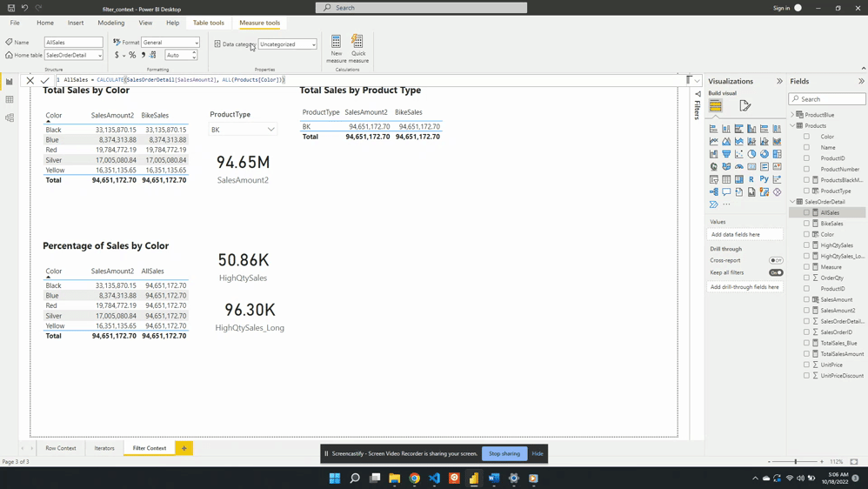868x489 pixels.
Task: Click the New measure icon
Action: (x=336, y=47)
